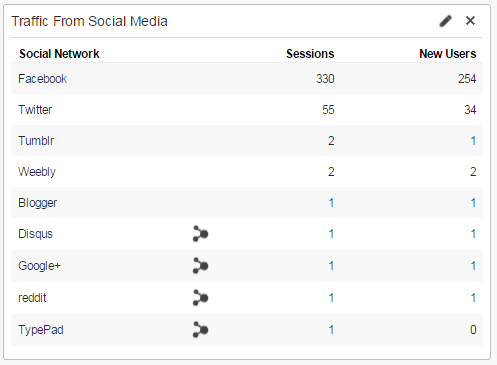The image size is (497, 365).
Task: Open the TypePad network link
Action: 41,330
